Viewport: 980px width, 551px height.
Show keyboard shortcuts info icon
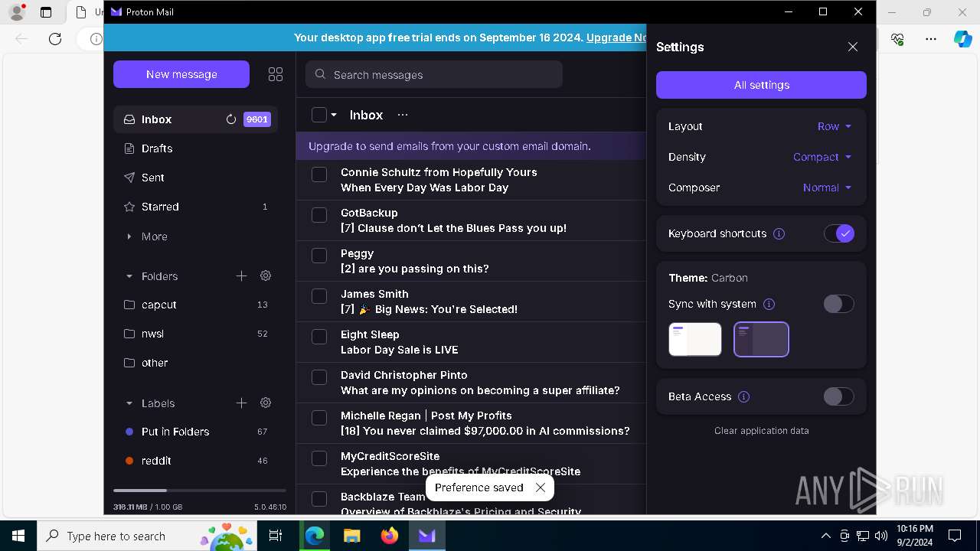(x=779, y=233)
